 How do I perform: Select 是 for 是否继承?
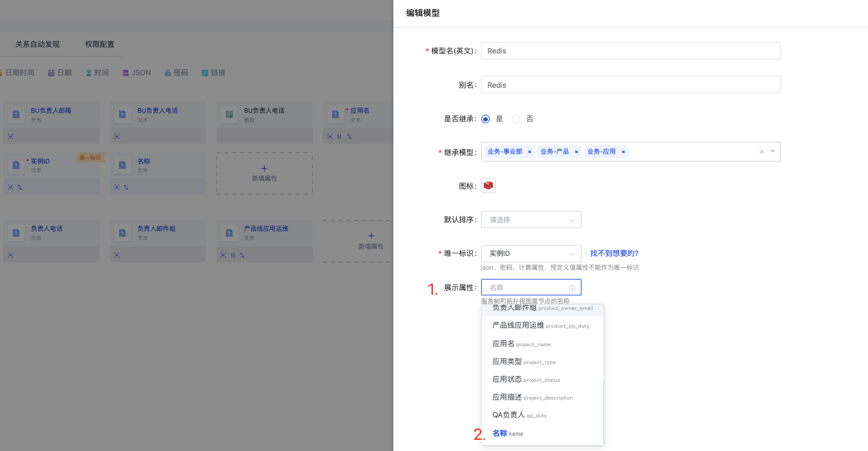coord(486,119)
